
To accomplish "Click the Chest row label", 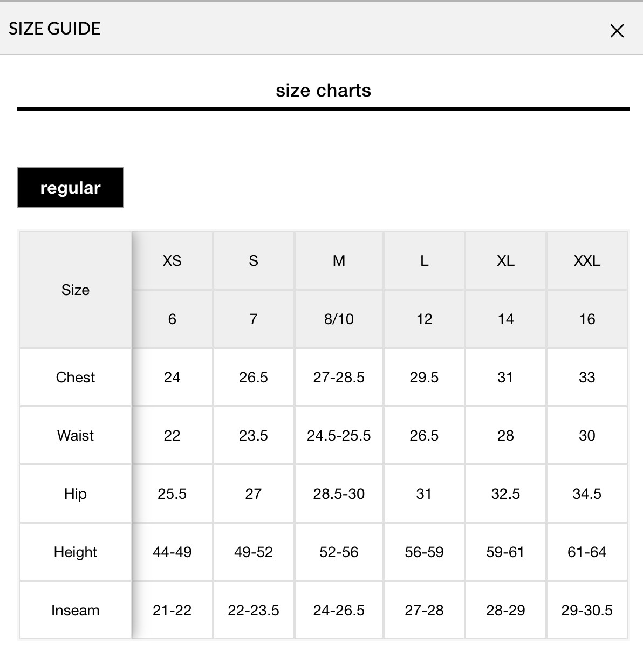I will click(76, 377).
